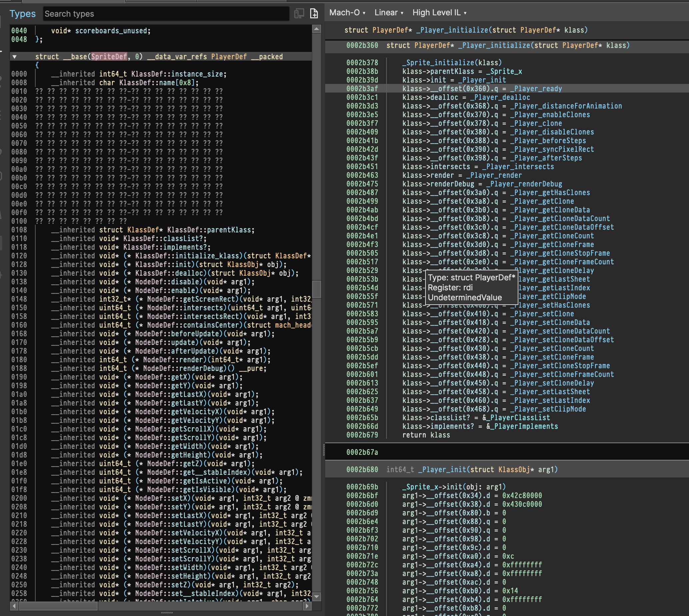689x616 pixels.
Task: Select the Types panel tab
Action: tap(22, 14)
